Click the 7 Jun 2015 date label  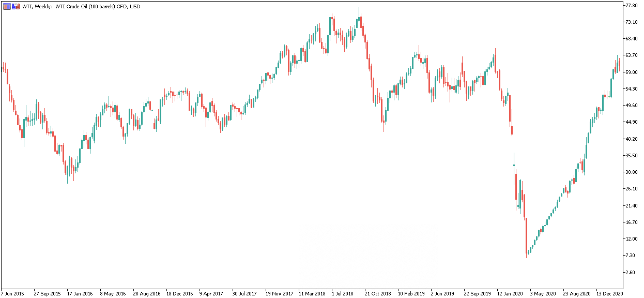click(13, 293)
